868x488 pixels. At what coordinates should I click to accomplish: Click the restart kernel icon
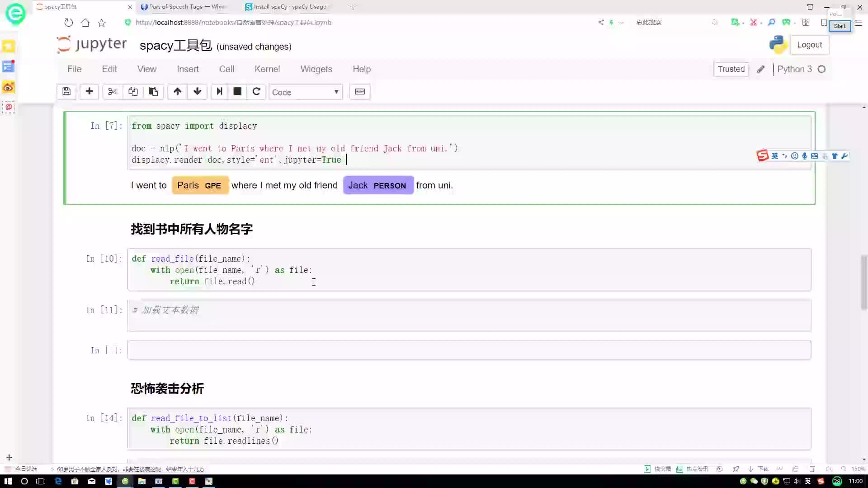[256, 92]
